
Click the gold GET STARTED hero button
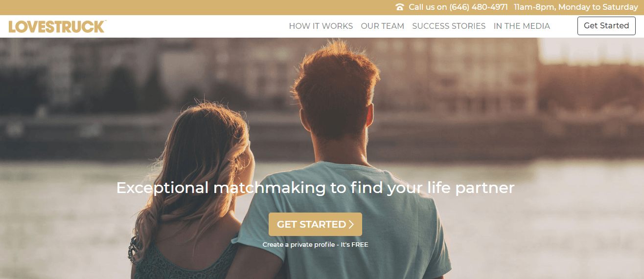[x=315, y=224]
